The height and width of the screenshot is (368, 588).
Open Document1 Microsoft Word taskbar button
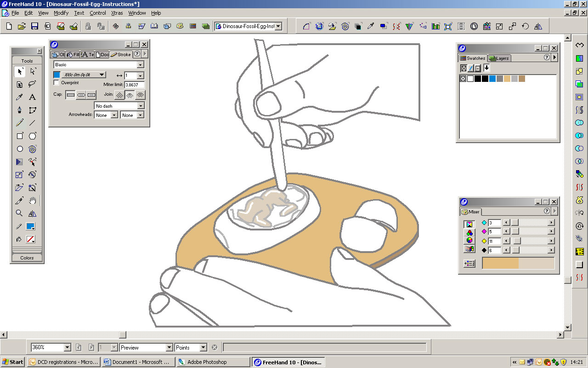point(139,362)
